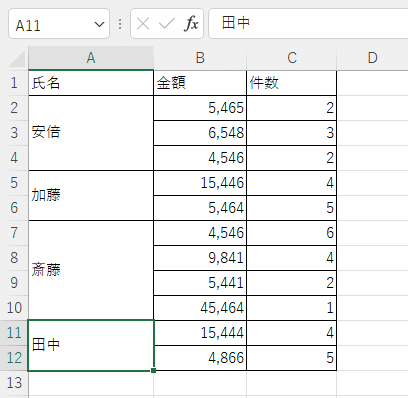Select row 4 header
The width and height of the screenshot is (408, 398).
[14, 158]
